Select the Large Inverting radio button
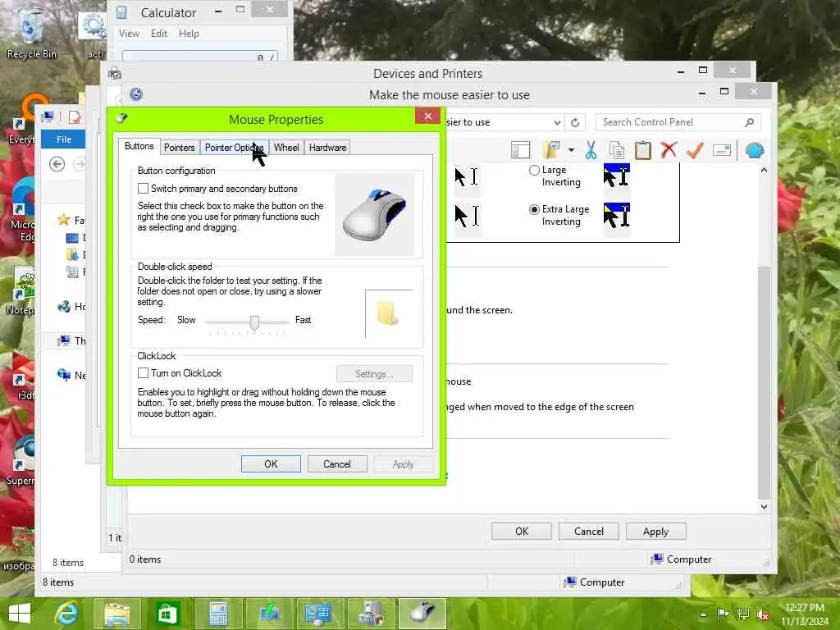The image size is (840, 630). pos(534,170)
